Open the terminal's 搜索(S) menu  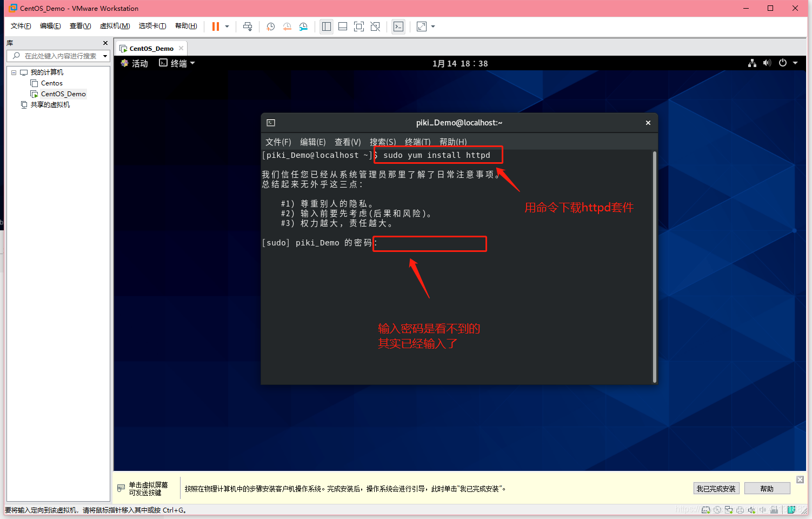[383, 142]
